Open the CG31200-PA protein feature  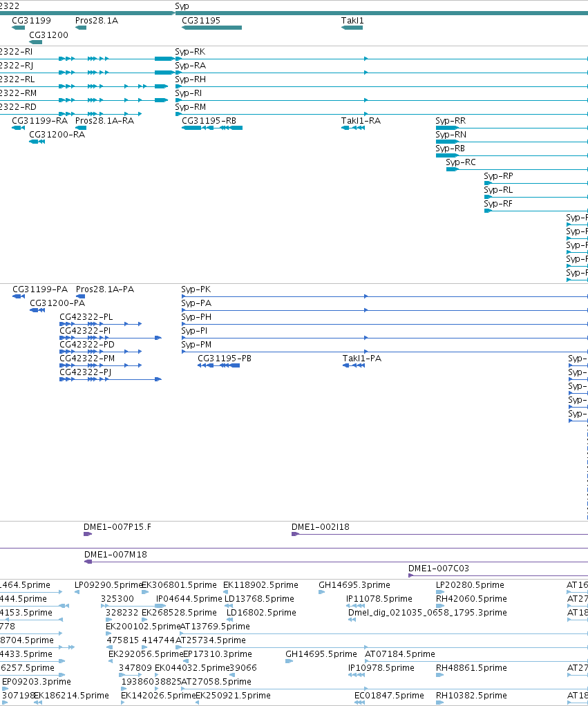(37, 310)
